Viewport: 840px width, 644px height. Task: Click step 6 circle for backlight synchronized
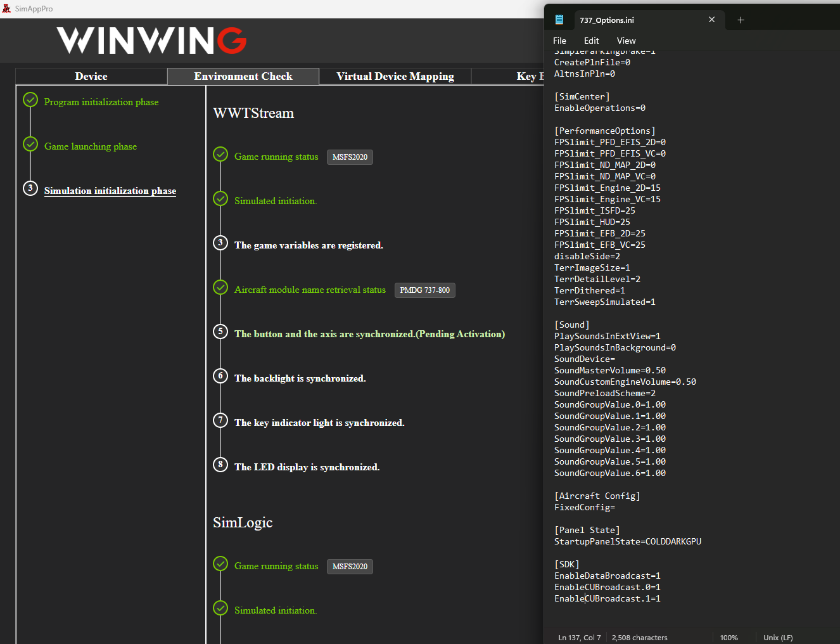coord(220,376)
